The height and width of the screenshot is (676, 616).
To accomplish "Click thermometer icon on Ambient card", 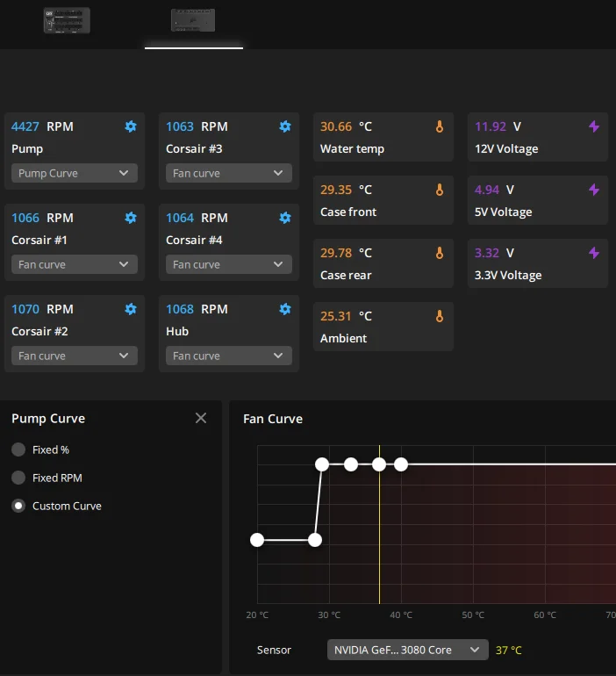I will click(x=440, y=316).
